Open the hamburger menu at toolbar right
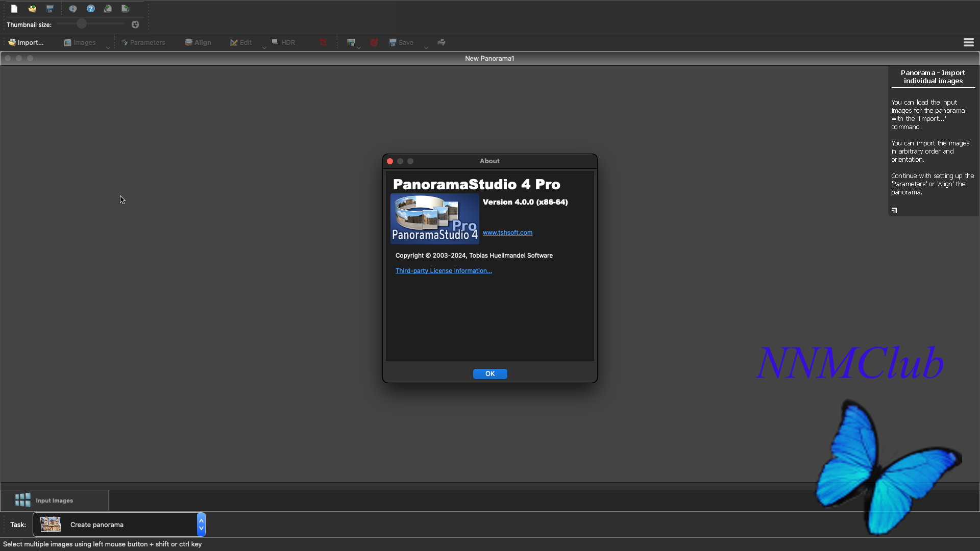 (969, 42)
